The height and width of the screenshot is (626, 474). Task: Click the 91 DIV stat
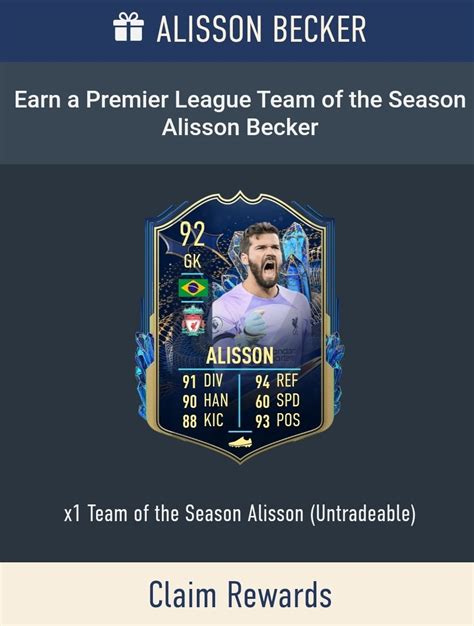pos(202,381)
